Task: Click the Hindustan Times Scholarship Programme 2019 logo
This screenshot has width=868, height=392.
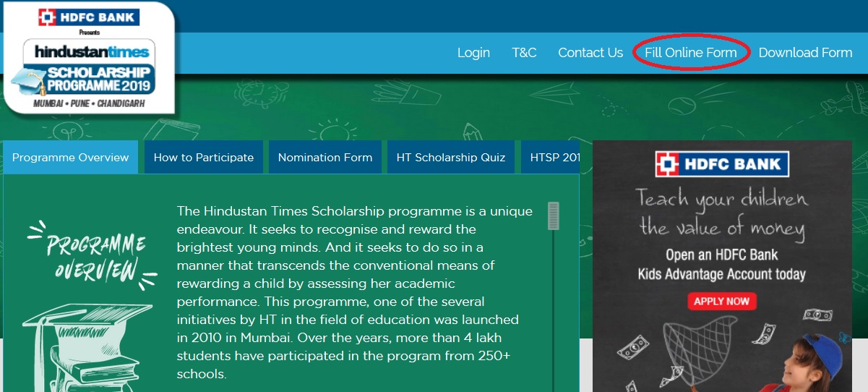Action: [x=90, y=71]
